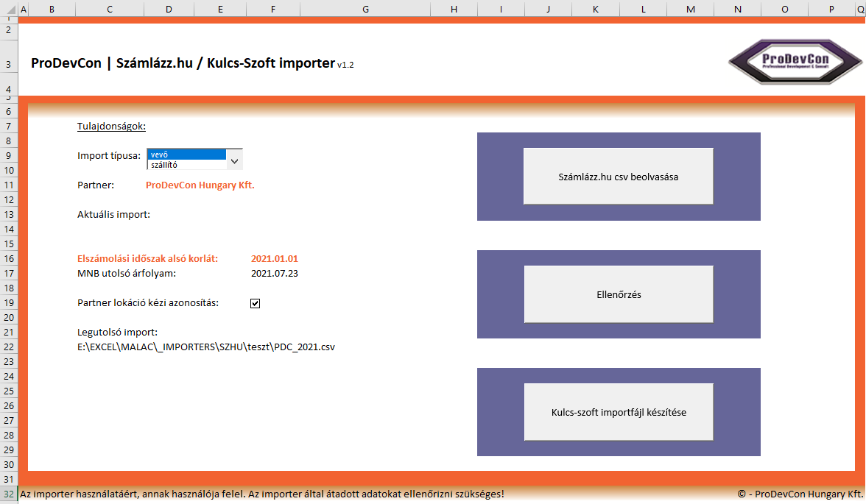Click the 'Tulajdonságok:' heading
This screenshot has width=866, height=504.
tap(112, 127)
